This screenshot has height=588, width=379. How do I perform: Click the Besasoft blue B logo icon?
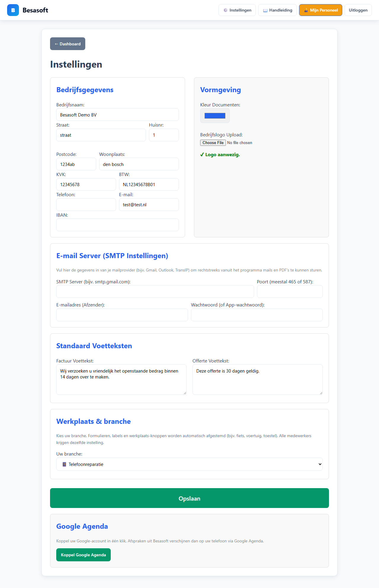(x=13, y=10)
